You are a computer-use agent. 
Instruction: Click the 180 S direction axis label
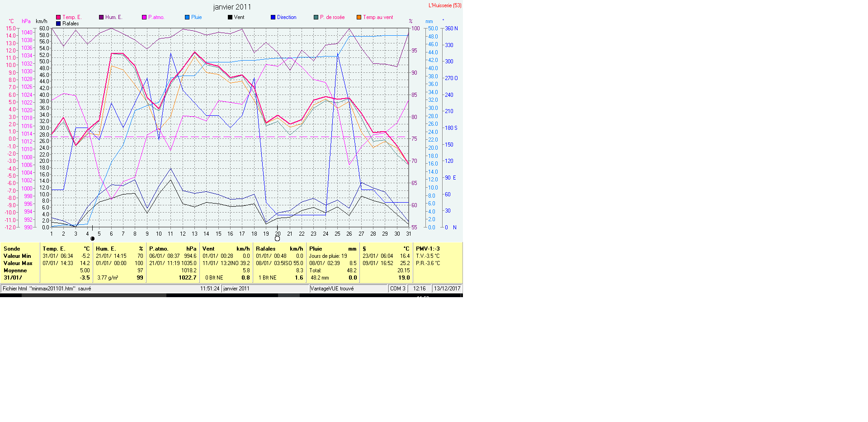click(451, 128)
